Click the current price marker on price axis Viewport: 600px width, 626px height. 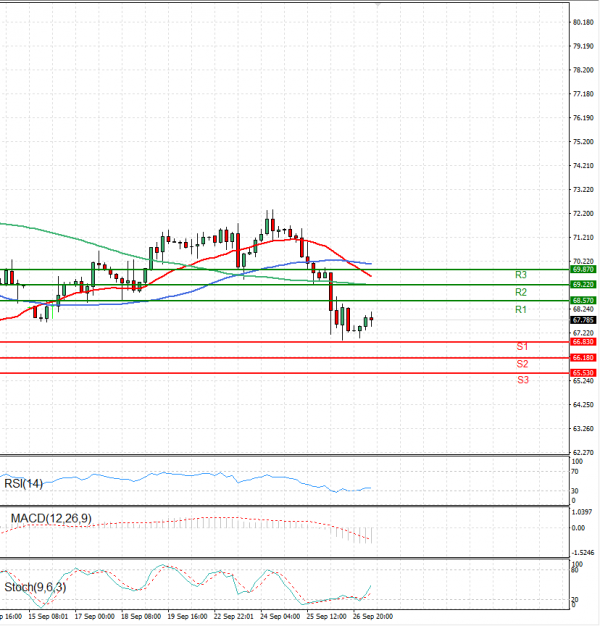pyautogui.click(x=583, y=320)
